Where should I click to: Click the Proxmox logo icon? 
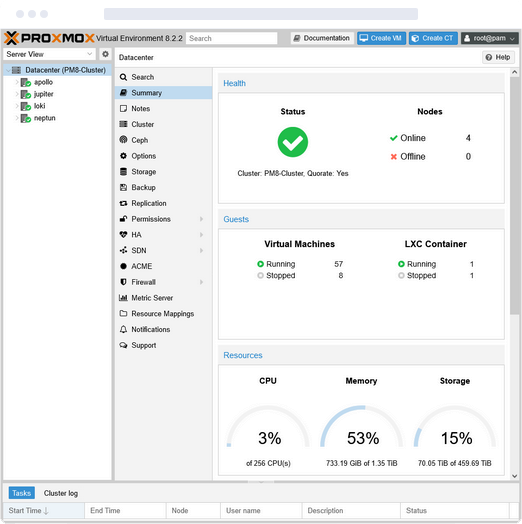pos(11,38)
